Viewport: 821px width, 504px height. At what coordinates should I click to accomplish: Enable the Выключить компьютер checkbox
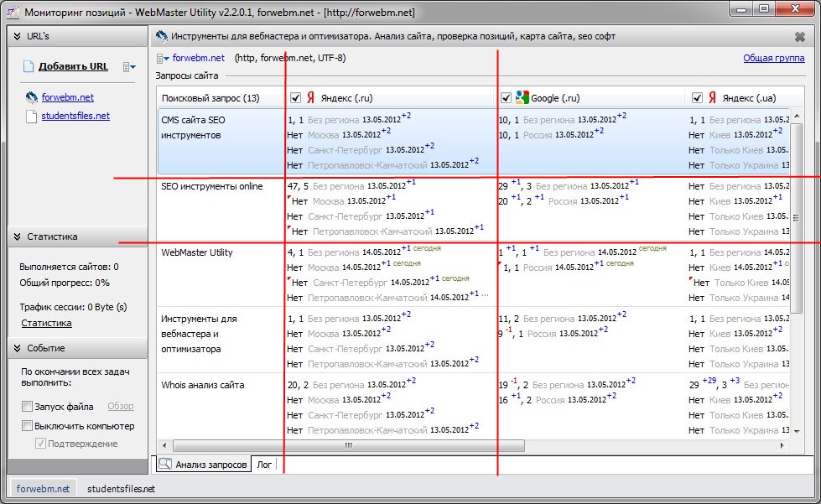(x=28, y=426)
